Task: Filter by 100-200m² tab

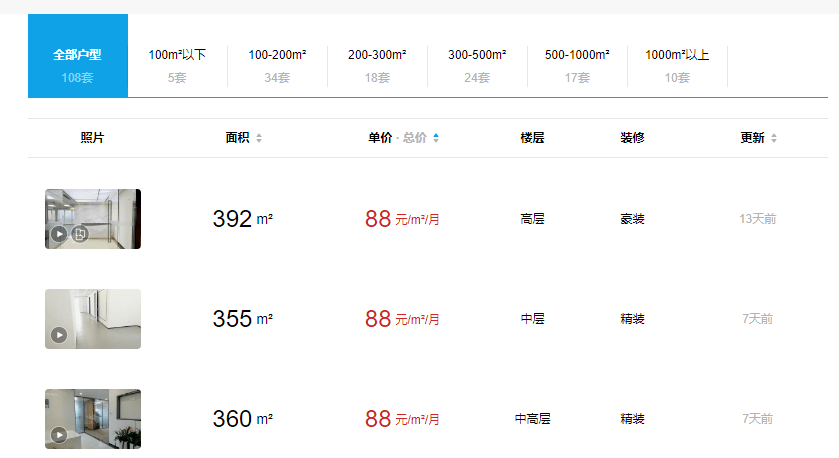Action: 277,65
